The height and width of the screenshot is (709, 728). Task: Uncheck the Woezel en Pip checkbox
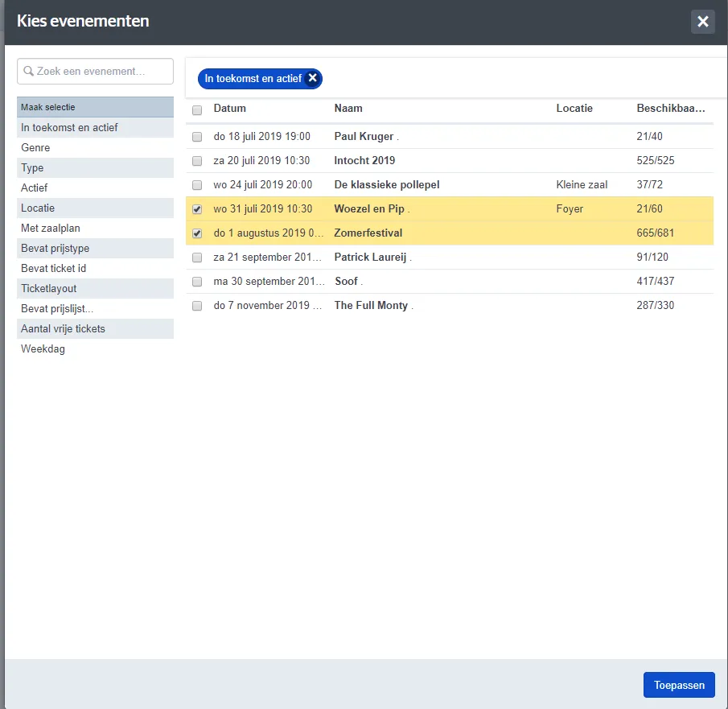click(197, 209)
